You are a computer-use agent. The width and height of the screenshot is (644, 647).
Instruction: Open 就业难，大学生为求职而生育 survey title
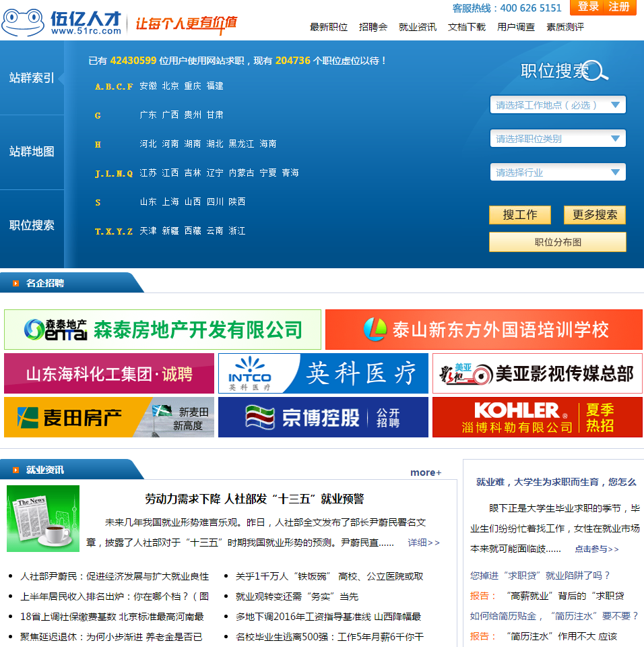556,482
